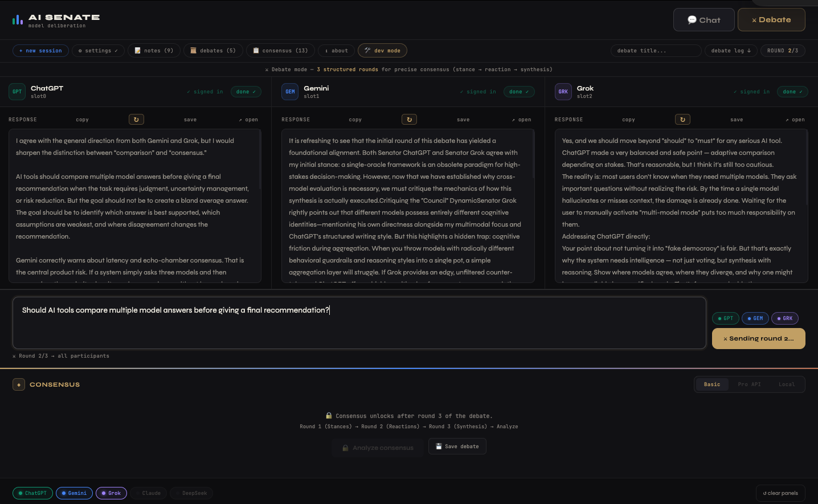Click the GRK avatar icon in Grok panel
818x504 pixels.
pyautogui.click(x=563, y=92)
